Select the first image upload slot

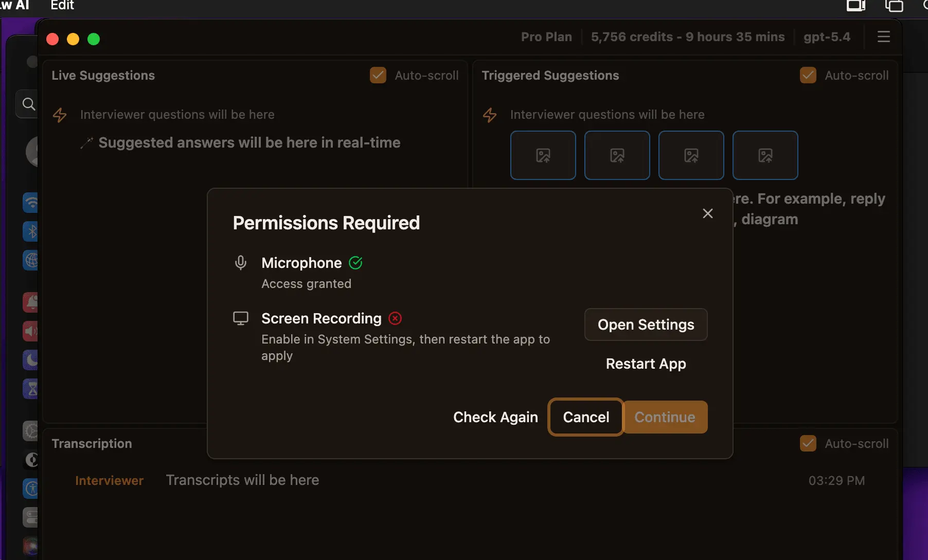[543, 155]
